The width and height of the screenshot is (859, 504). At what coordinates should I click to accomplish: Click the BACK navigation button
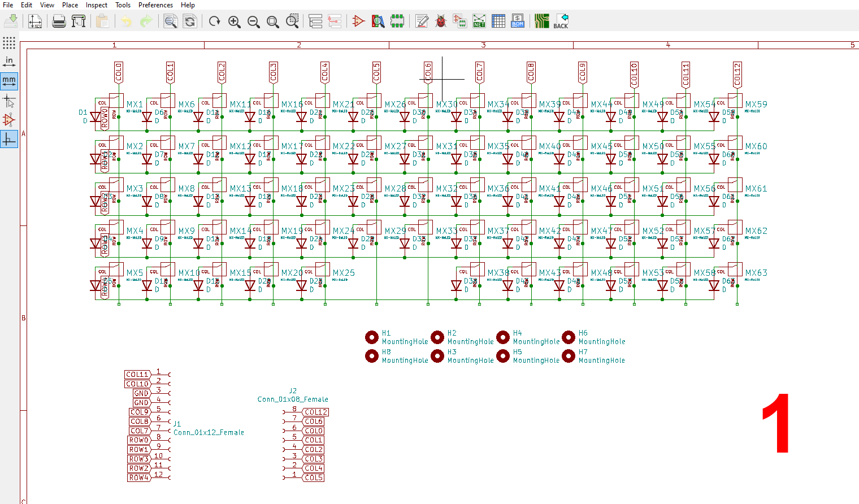(x=561, y=20)
